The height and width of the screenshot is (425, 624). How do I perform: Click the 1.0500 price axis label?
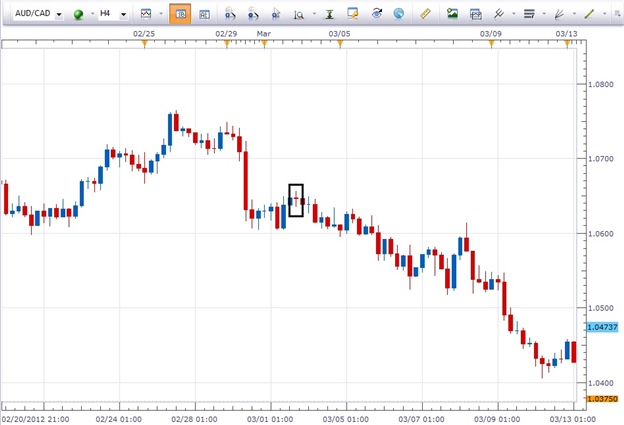click(601, 308)
